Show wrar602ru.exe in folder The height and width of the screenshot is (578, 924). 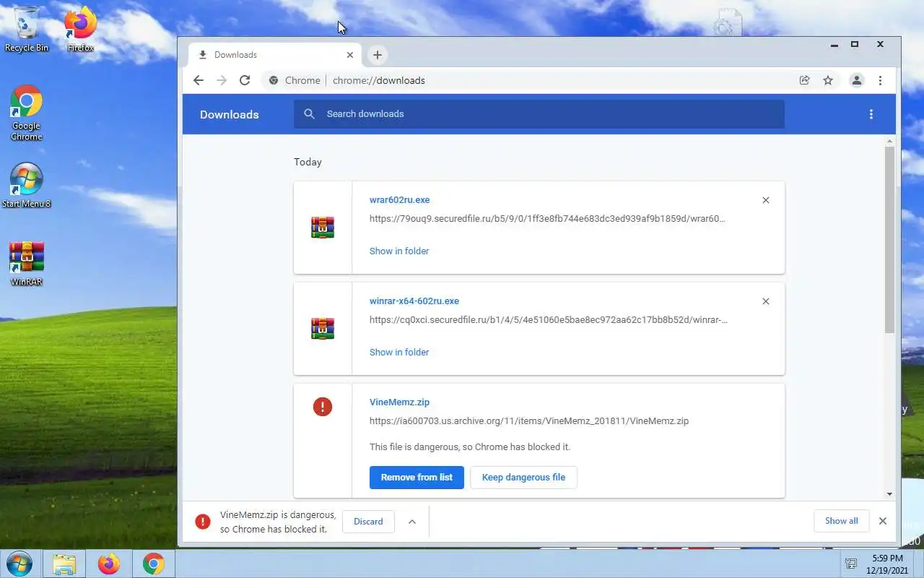(399, 251)
